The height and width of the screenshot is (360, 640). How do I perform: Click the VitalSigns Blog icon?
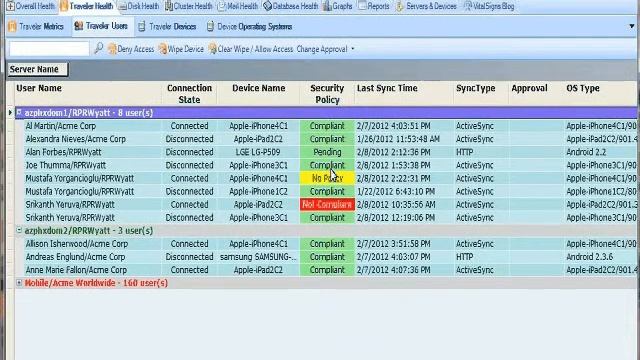pyautogui.click(x=468, y=6)
